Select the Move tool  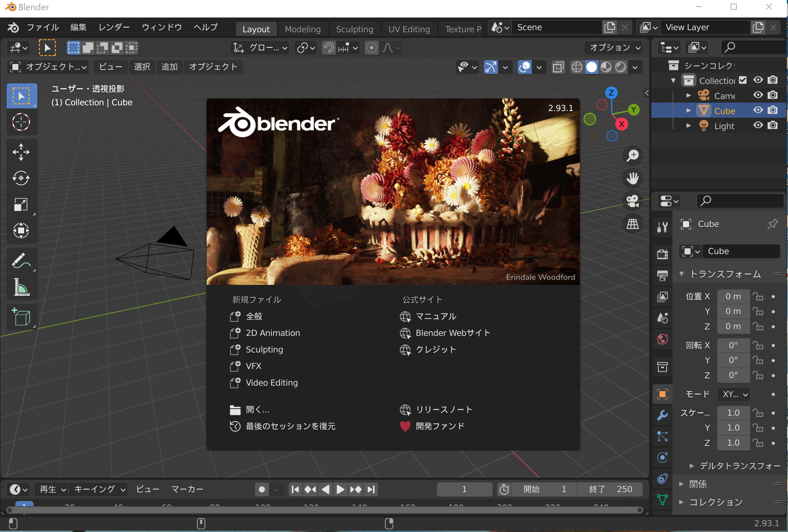(x=21, y=151)
